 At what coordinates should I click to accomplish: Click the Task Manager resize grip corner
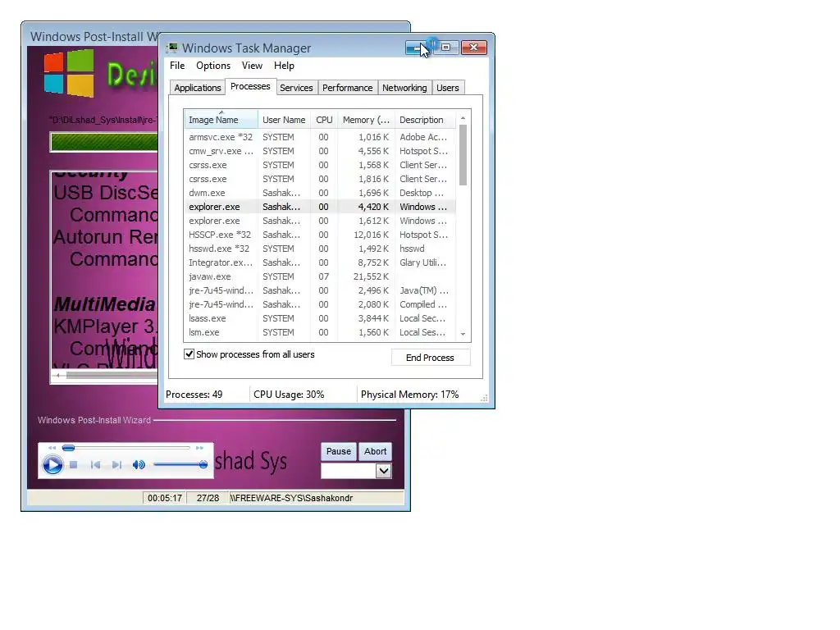coord(484,398)
